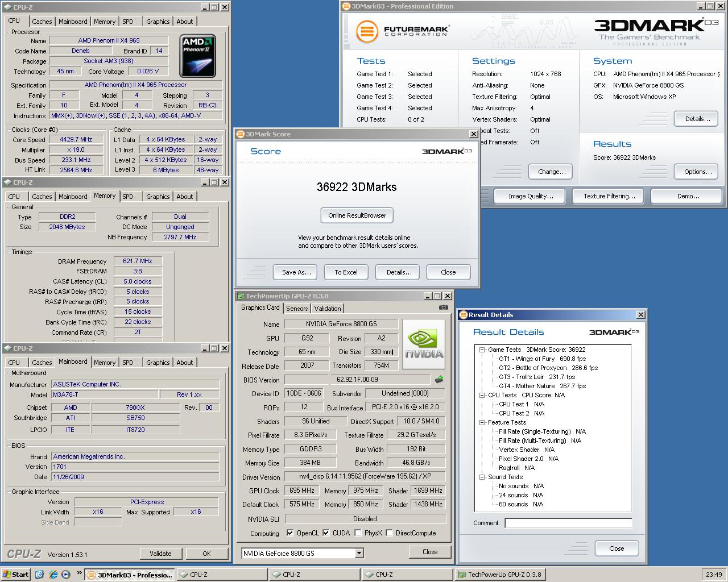The image size is (728, 582).
Task: Collapse the CPU Tests tree node
Action: 482,396
